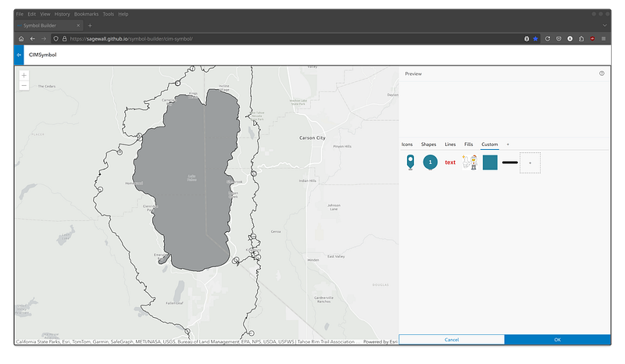Viewport: 625px width, 364px height.
Task: Open the Bookmarks menu
Action: tap(86, 14)
